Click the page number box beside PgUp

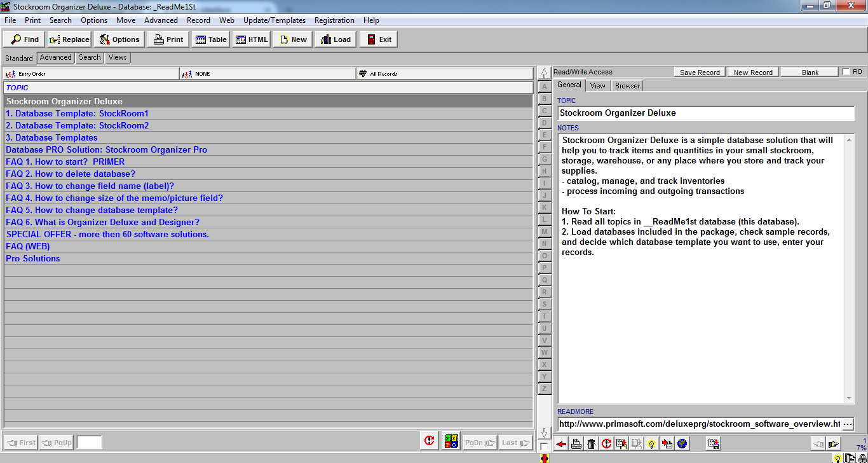pyautogui.click(x=89, y=443)
